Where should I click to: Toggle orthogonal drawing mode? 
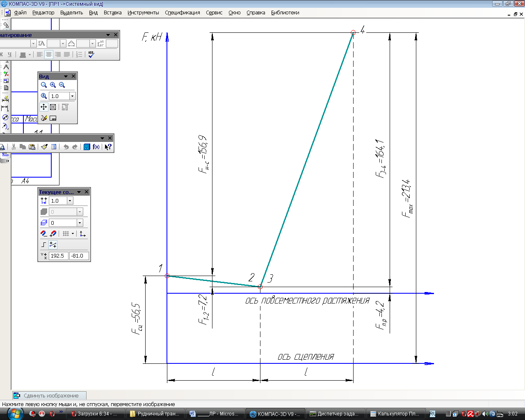point(44,245)
